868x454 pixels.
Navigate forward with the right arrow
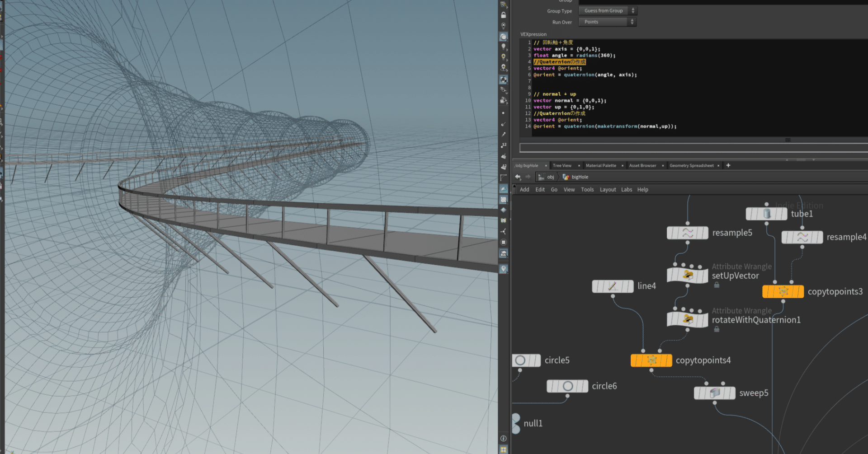point(528,177)
